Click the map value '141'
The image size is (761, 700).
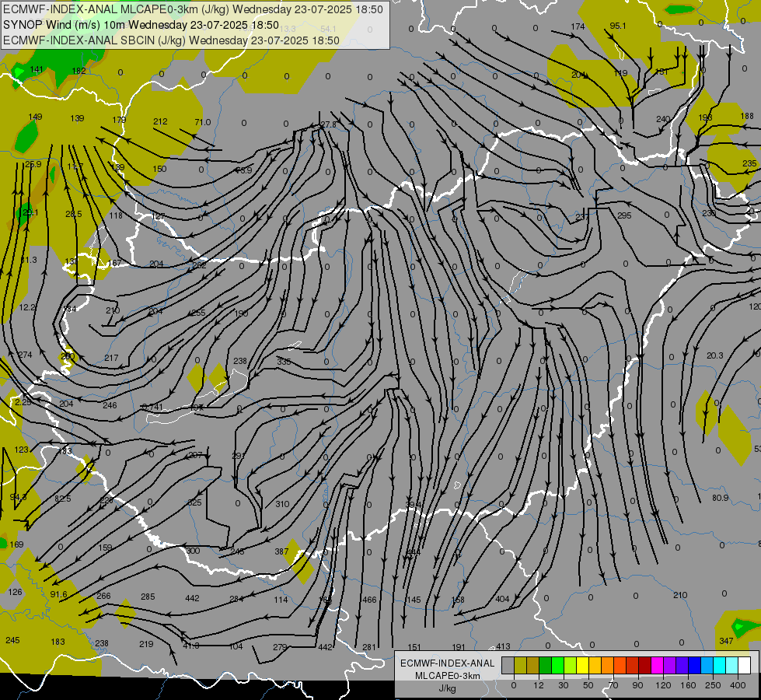pos(37,69)
